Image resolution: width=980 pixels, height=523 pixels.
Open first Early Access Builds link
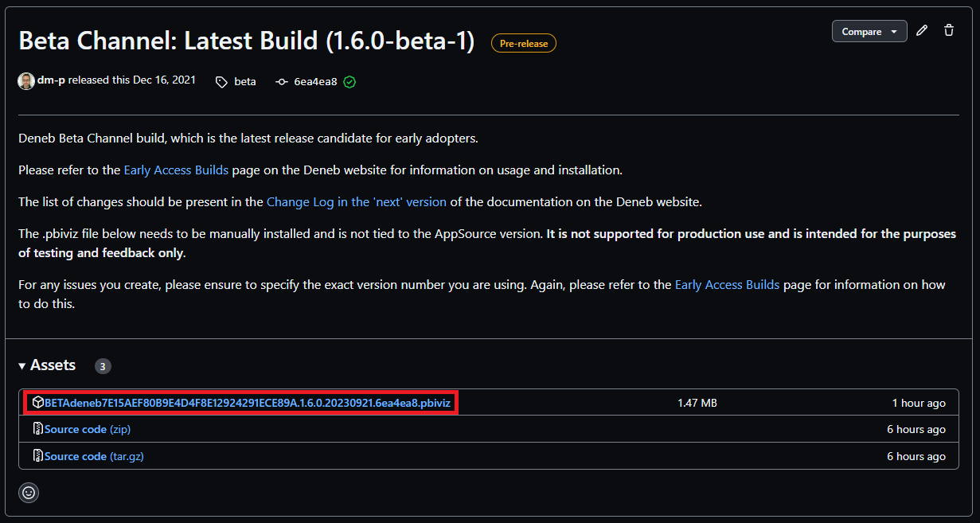[x=176, y=170]
